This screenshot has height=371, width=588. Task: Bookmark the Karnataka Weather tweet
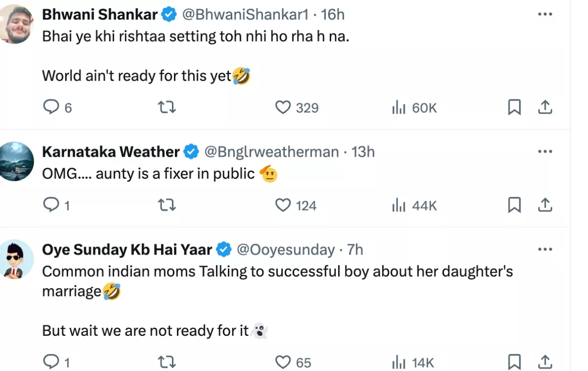tap(514, 205)
